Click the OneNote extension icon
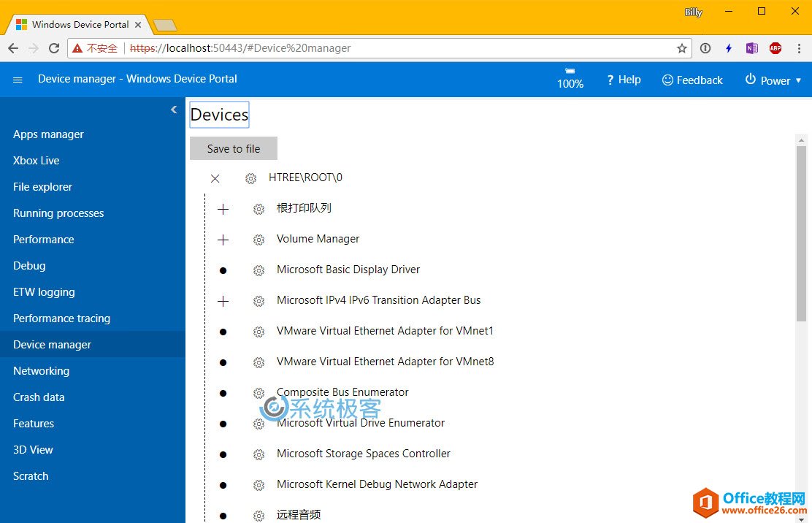 pos(751,48)
